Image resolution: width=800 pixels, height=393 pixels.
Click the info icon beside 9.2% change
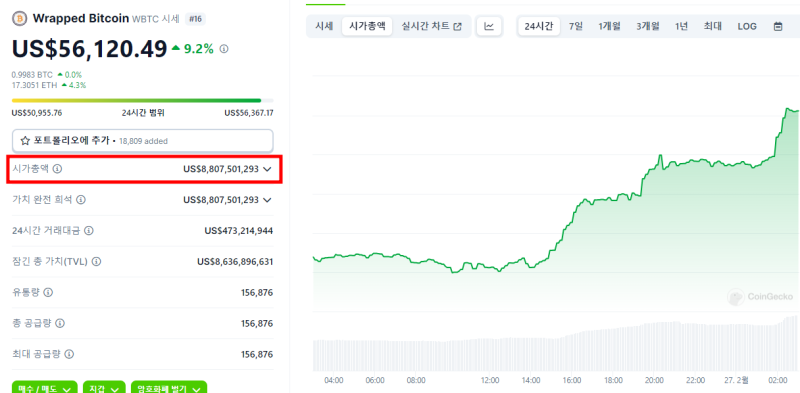point(224,49)
